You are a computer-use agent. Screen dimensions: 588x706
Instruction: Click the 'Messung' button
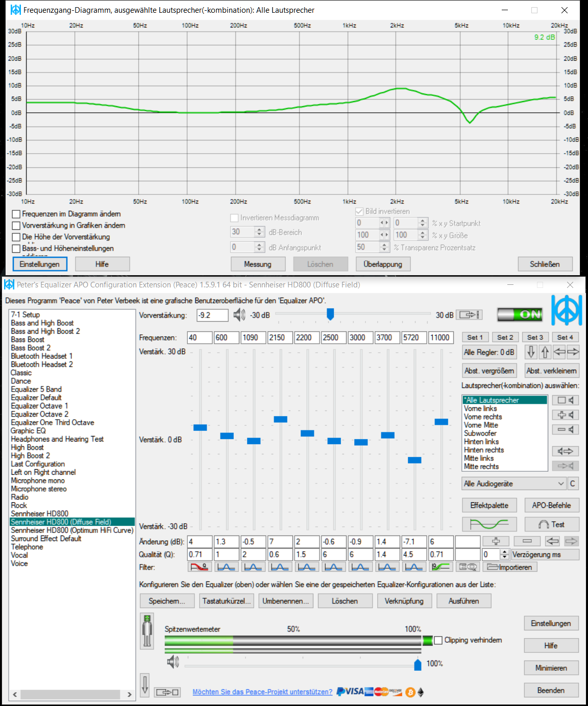tap(258, 264)
